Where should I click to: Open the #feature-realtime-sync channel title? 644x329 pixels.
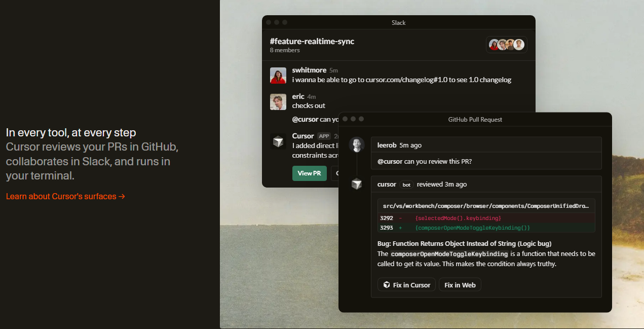click(x=312, y=41)
